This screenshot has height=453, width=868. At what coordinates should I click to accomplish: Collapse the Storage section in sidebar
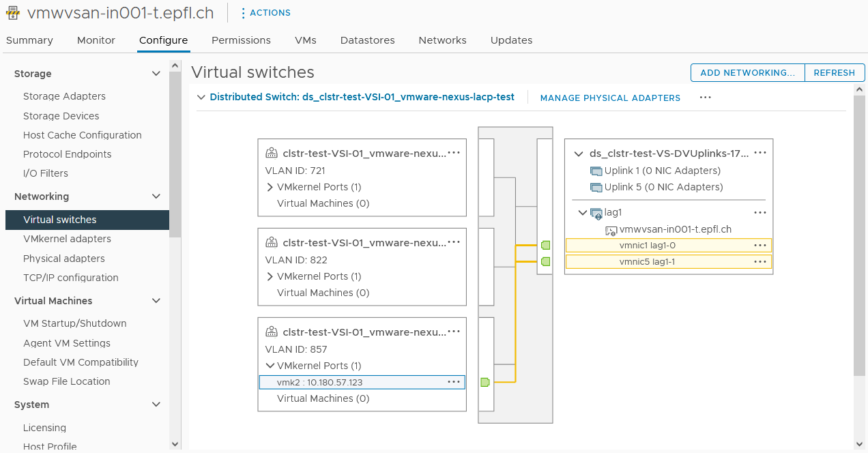[x=156, y=74]
